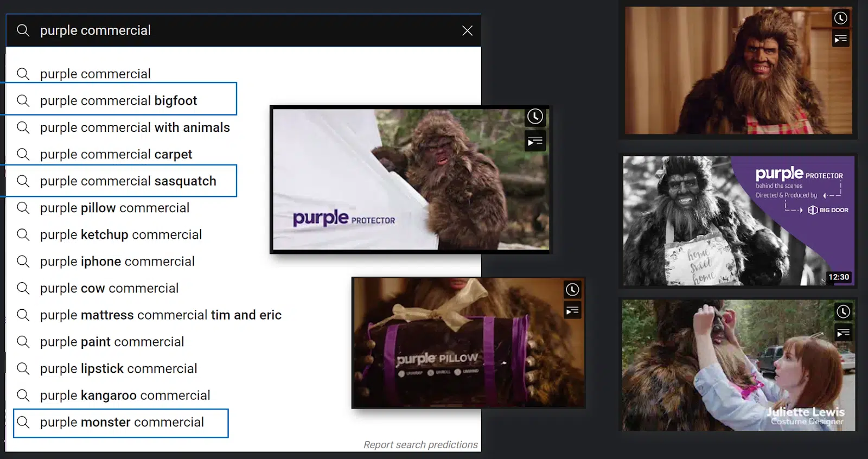
Task: Click inside the 'purple commercial' search field
Action: pos(244,30)
